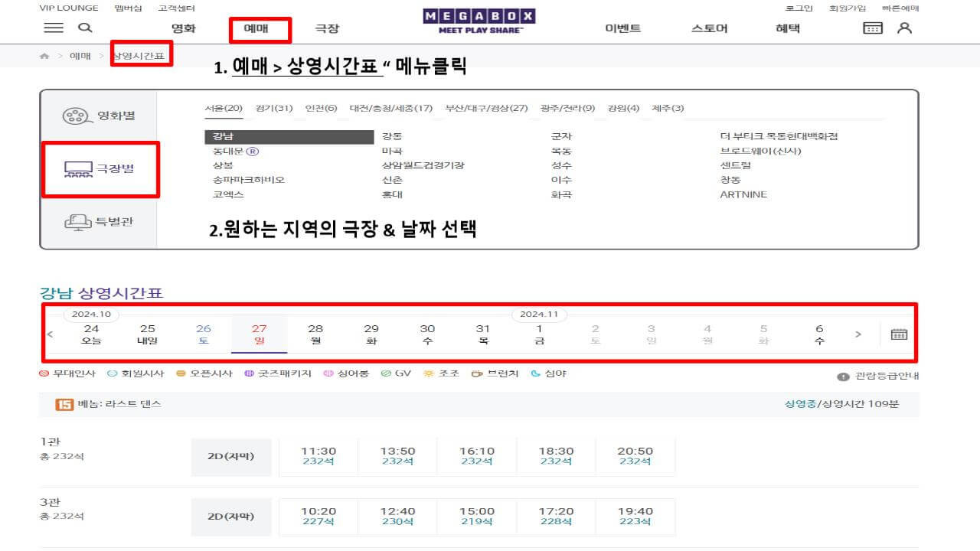This screenshot has width=980, height=551.
Task: Select 서울(20) region tab
Action: (224, 108)
